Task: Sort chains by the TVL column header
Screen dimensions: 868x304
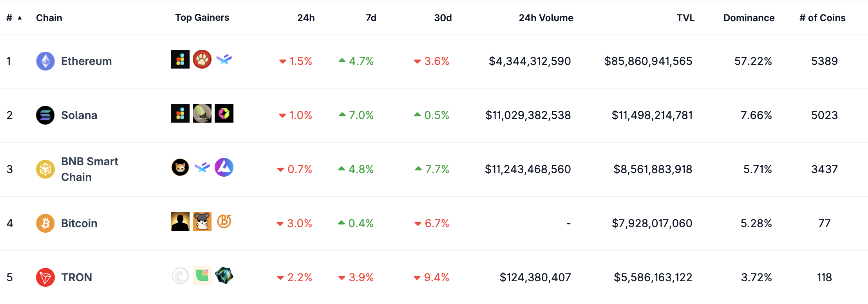Action: 685,18
